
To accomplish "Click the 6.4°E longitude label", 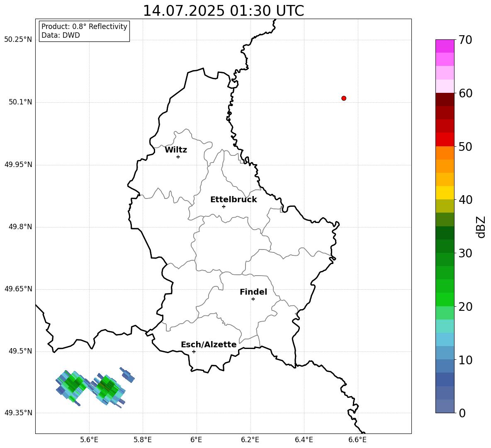I will point(304,440).
